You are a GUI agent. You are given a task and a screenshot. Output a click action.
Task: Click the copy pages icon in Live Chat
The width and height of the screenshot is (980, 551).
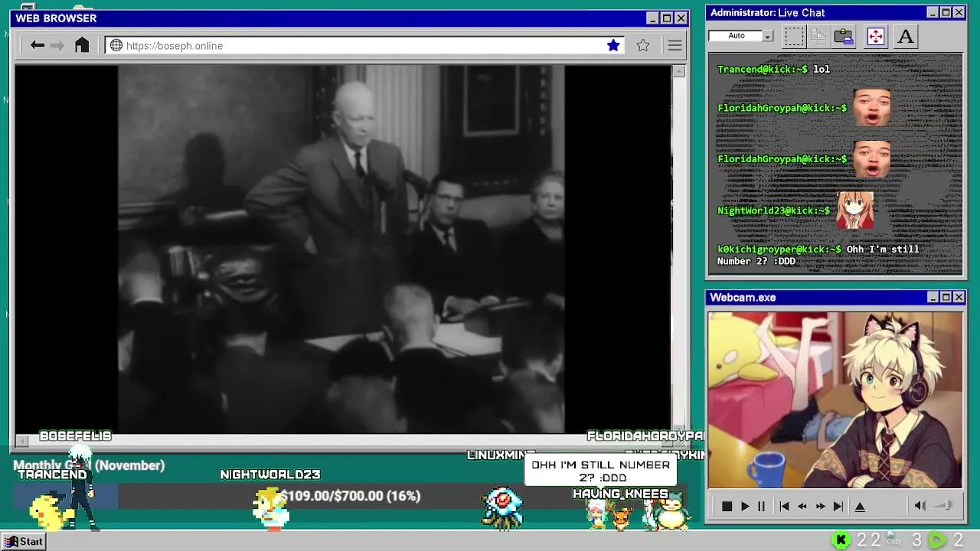click(x=818, y=36)
